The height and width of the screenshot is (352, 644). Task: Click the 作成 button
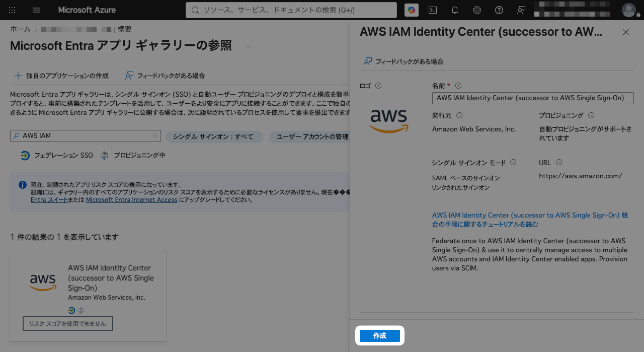coord(380,336)
